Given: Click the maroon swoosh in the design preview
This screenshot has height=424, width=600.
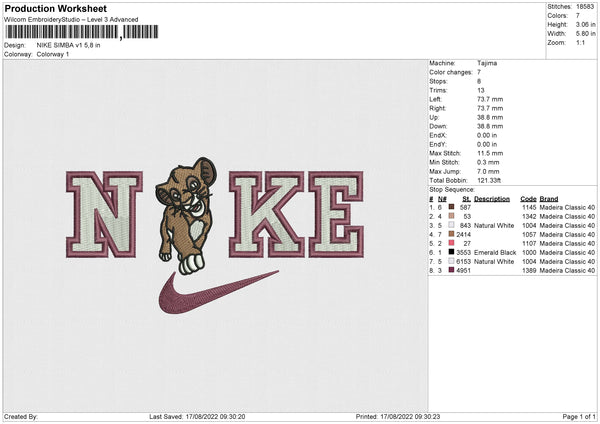Looking at the screenshot, I should click(218, 292).
